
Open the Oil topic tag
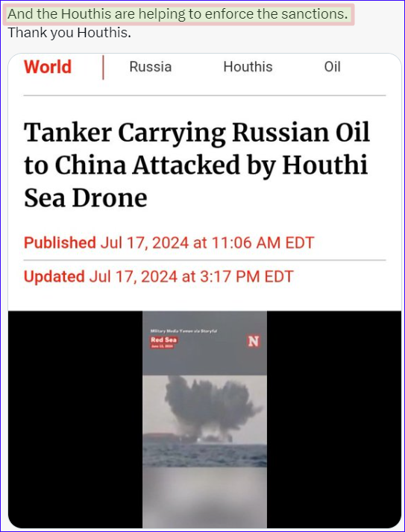coord(333,66)
